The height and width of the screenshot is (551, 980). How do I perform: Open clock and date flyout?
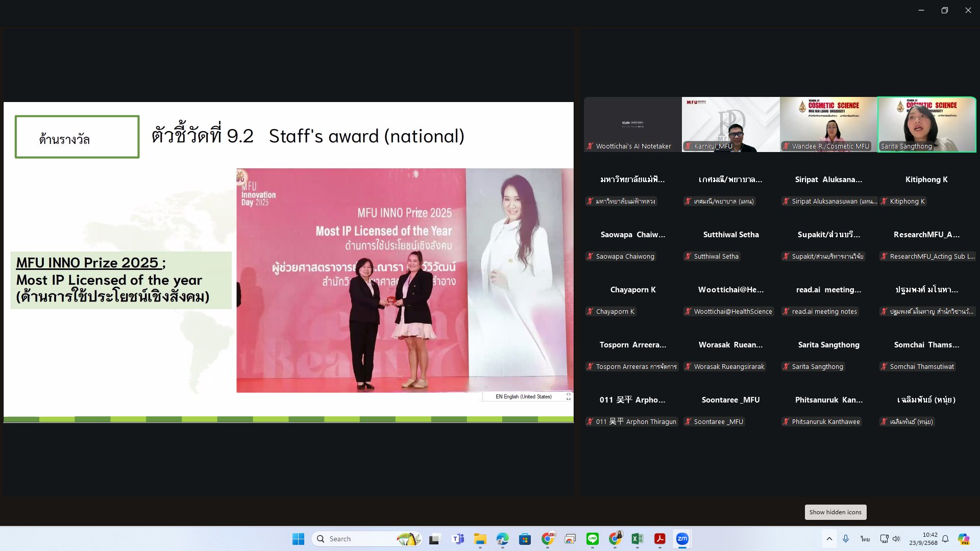[923, 539]
